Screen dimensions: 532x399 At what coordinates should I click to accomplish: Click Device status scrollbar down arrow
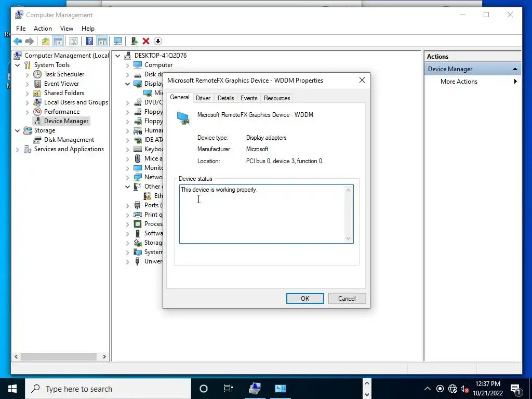(x=348, y=238)
